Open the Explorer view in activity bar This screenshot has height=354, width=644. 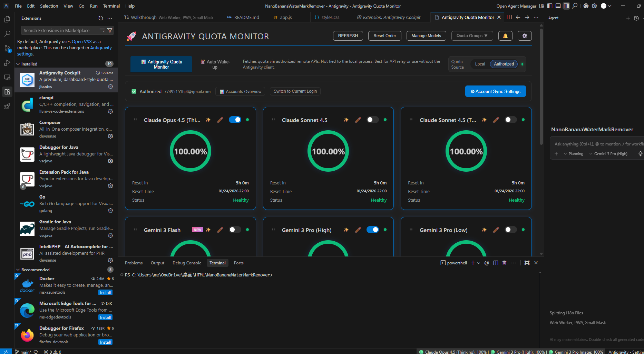[x=7, y=19]
